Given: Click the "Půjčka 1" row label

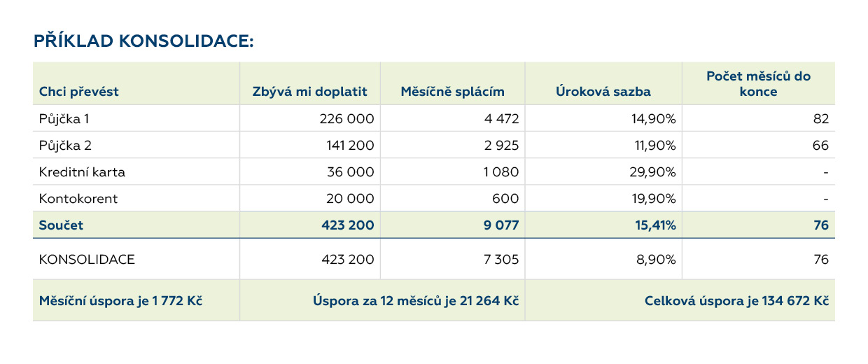Looking at the screenshot, I should point(64,119).
